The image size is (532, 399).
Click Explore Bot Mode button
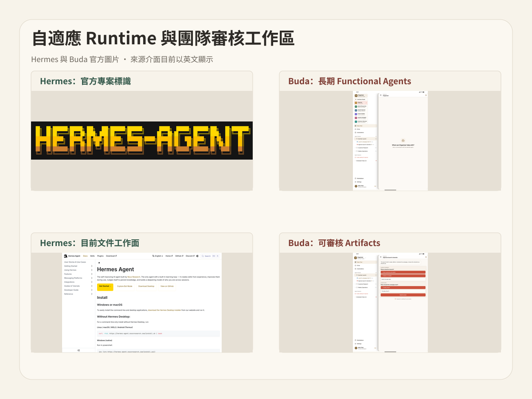click(x=125, y=287)
